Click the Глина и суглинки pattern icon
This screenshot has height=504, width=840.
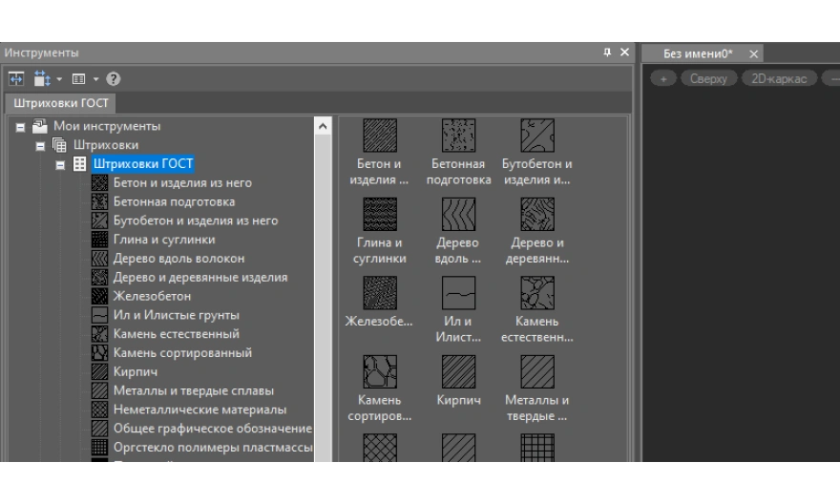point(379,214)
